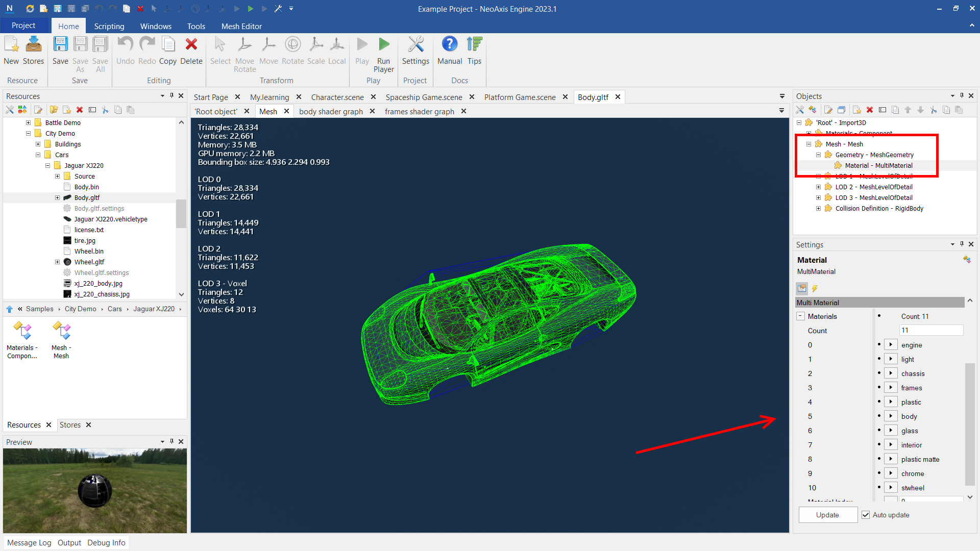980x551 pixels.
Task: Click the Save disk icon
Action: click(60, 45)
